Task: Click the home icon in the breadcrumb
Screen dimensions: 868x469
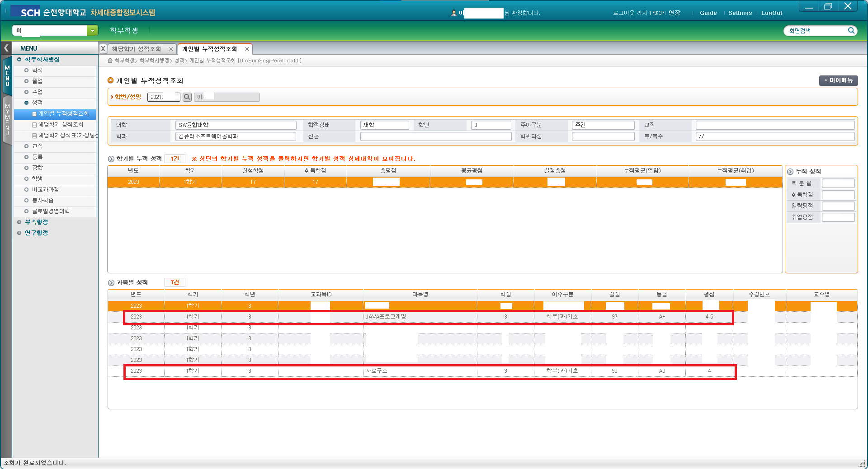Action: 110,61
